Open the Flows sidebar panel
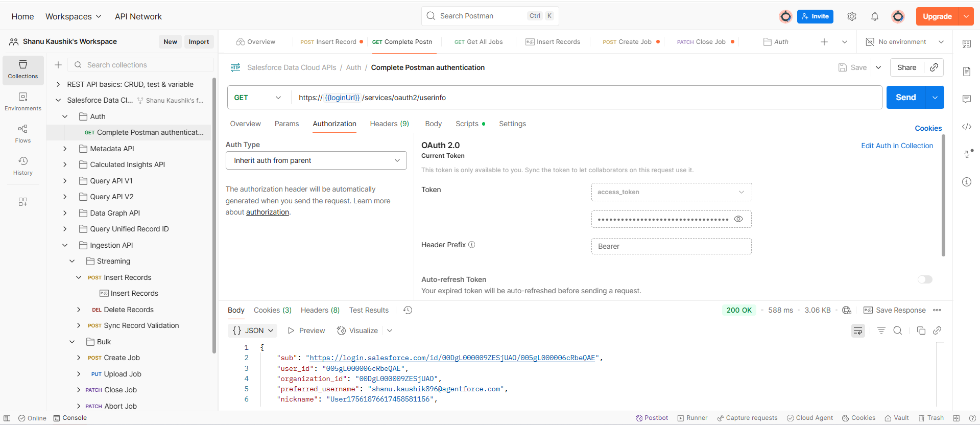 coord(23,133)
